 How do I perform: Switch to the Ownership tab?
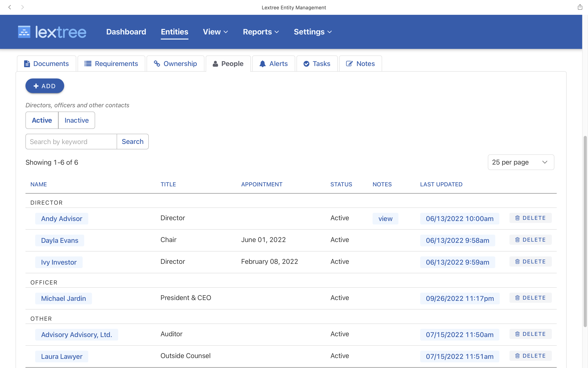point(175,64)
